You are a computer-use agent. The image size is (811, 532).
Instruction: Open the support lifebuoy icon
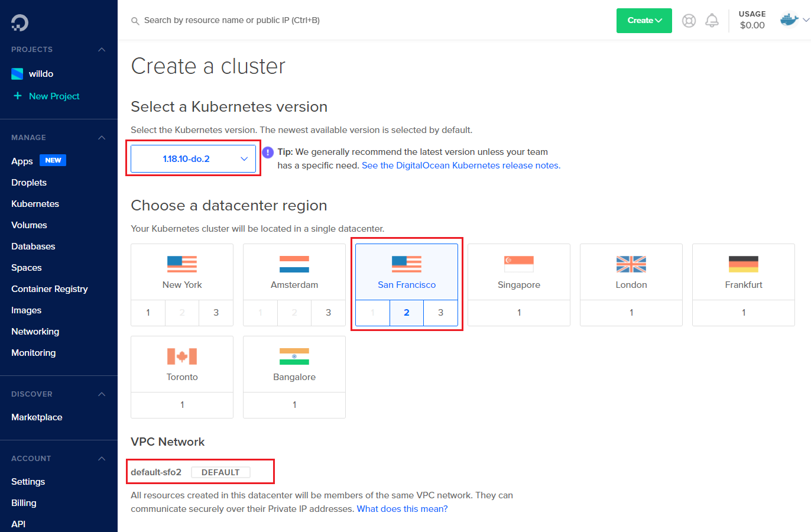(689, 21)
